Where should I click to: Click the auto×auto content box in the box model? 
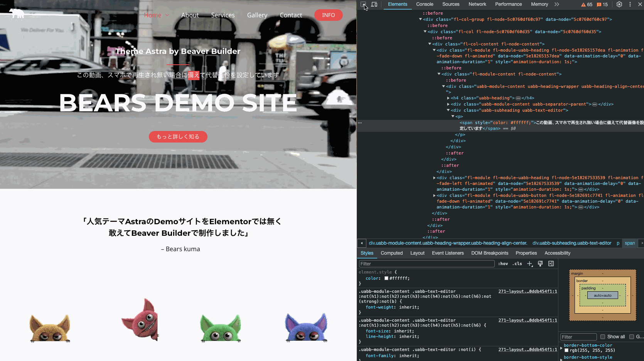pyautogui.click(x=603, y=296)
